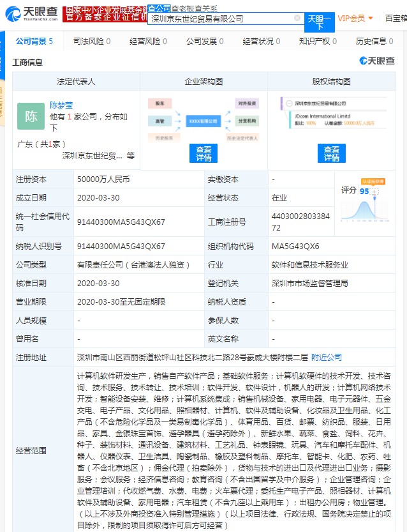Select the 查老板 search tab

click(182, 8)
